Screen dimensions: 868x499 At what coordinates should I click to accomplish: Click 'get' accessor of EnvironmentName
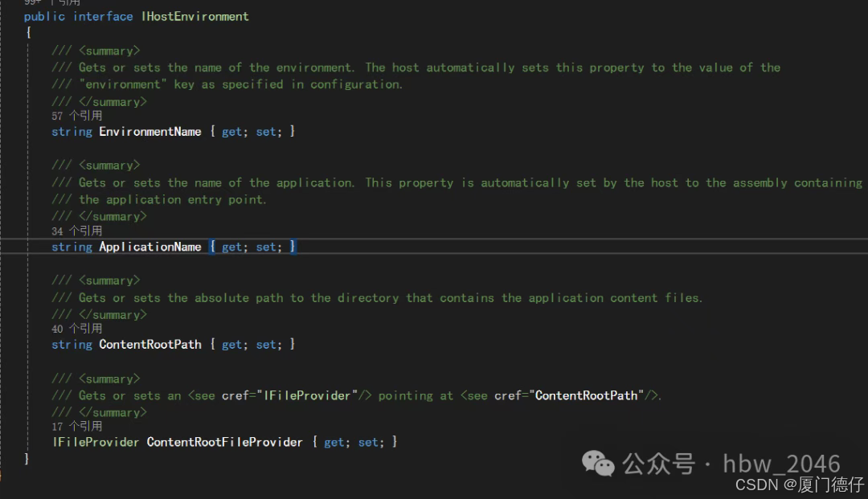(231, 132)
